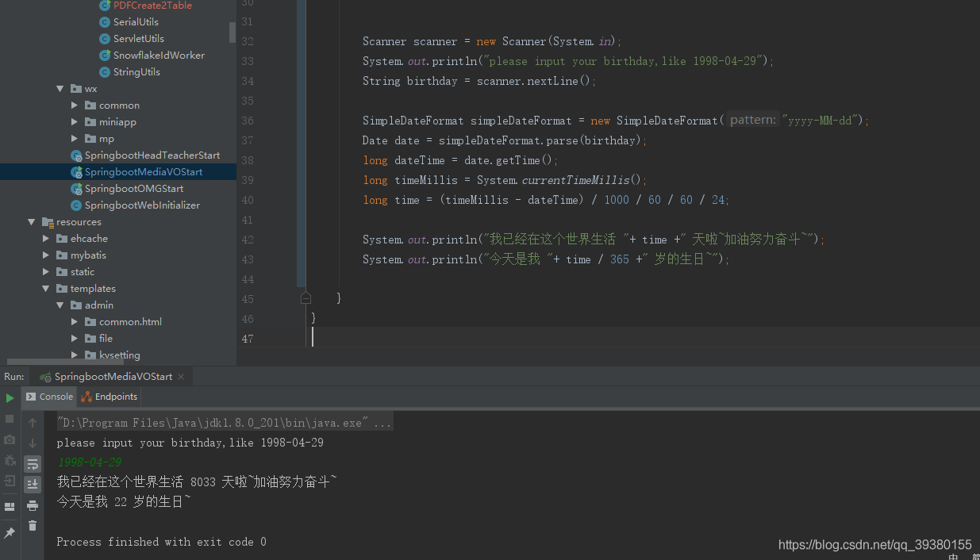Toggle Soft-Wrap in the console
Screen dimensions: 980x560
[x=33, y=464]
